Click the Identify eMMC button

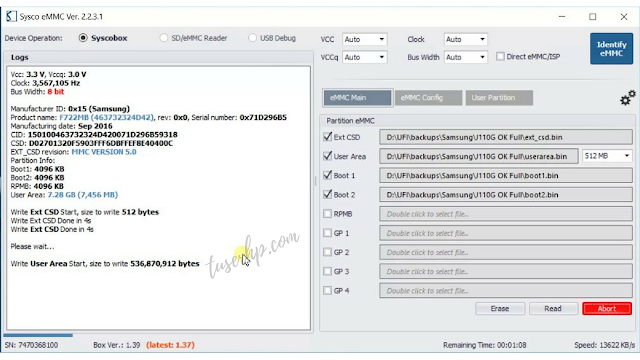point(611,49)
